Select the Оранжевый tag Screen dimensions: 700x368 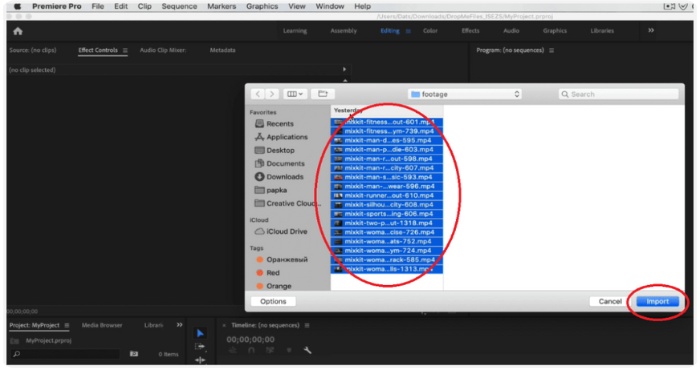(x=282, y=259)
